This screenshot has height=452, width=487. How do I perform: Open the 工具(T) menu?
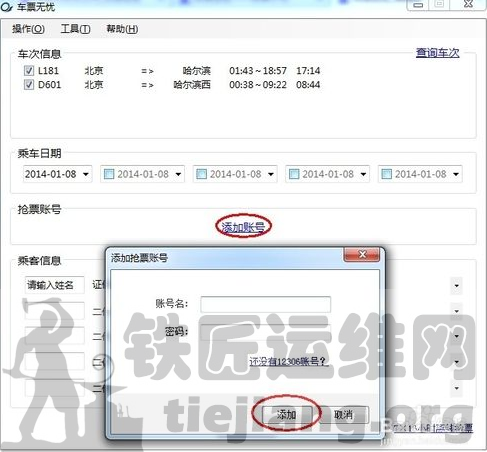click(x=75, y=29)
